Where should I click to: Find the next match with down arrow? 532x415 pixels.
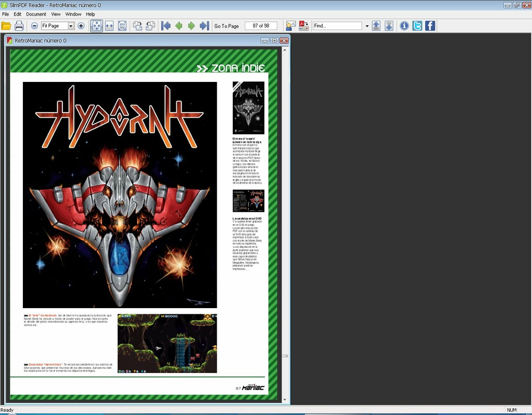[x=389, y=26]
